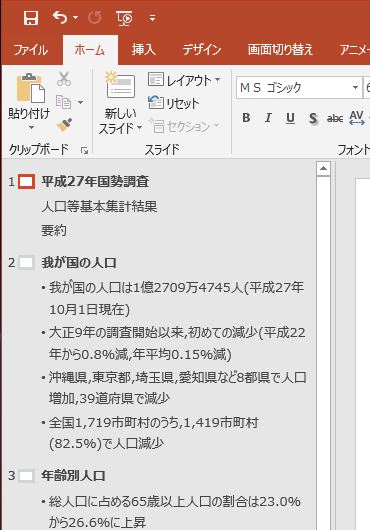Start slideshow from beginning icon

[x=124, y=18]
